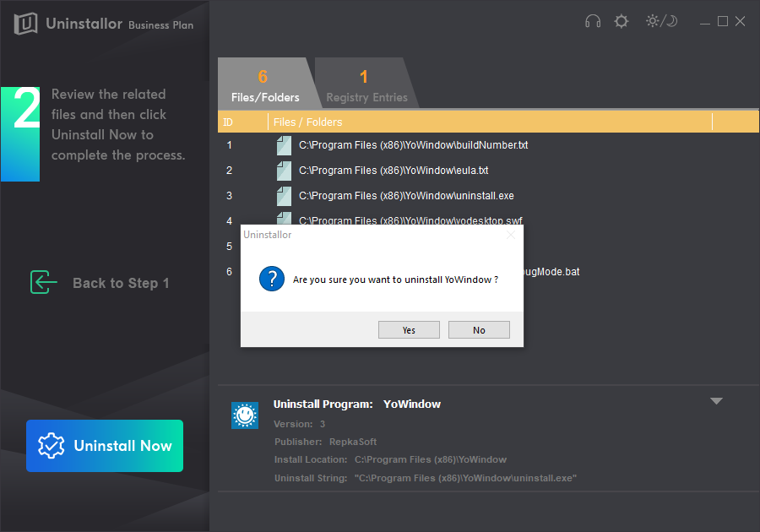This screenshot has height=532, width=760.
Task: Click the file icon beside buildNumber.txt
Action: [x=284, y=145]
